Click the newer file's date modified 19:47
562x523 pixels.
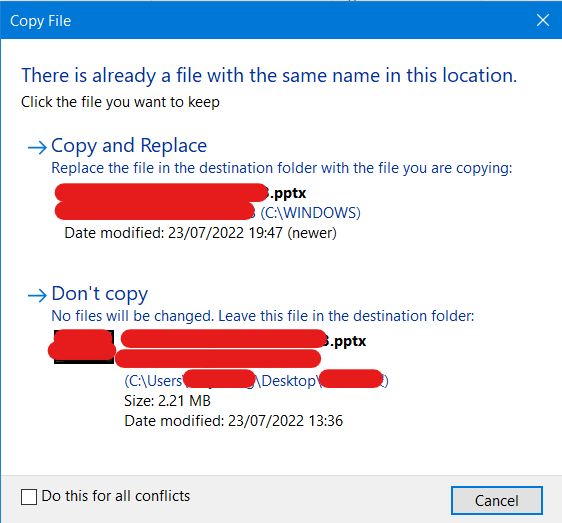tap(200, 233)
